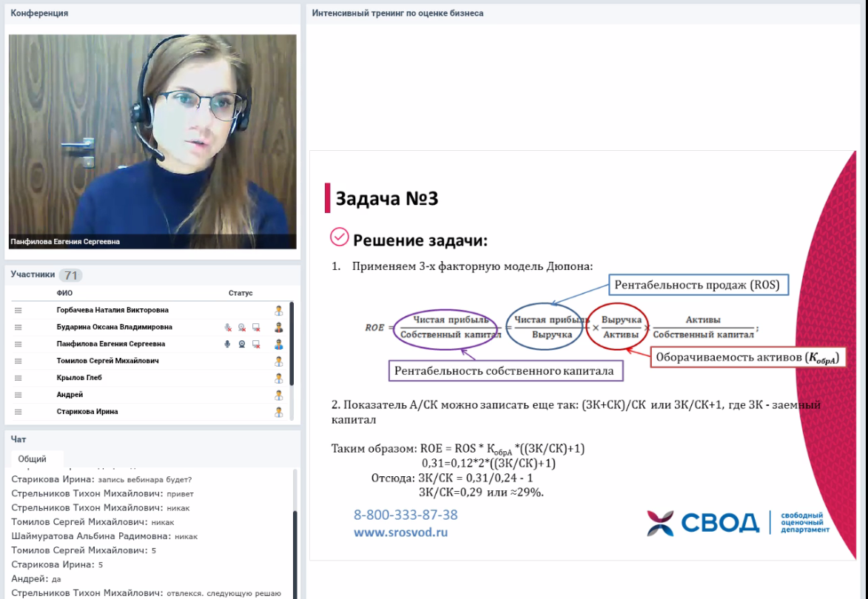Click the name Бударина Оксана Владимировна

(x=114, y=327)
